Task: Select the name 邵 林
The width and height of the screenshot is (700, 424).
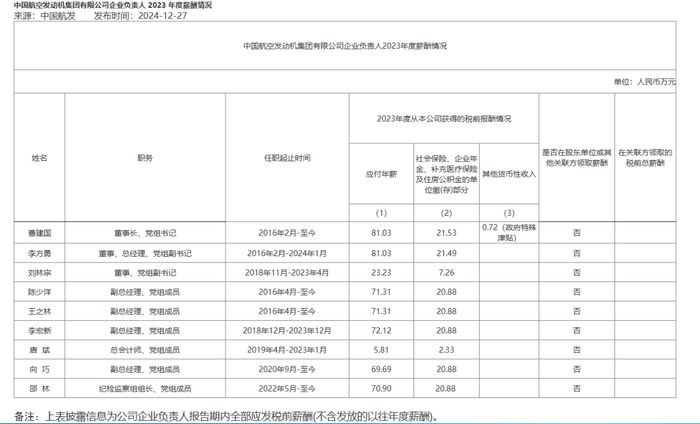Action: 39,389
